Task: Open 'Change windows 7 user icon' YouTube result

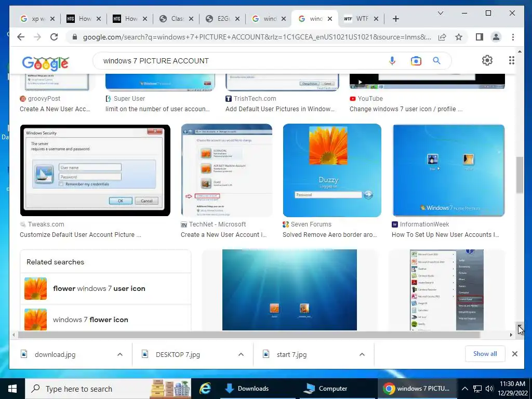Action: [x=406, y=109]
